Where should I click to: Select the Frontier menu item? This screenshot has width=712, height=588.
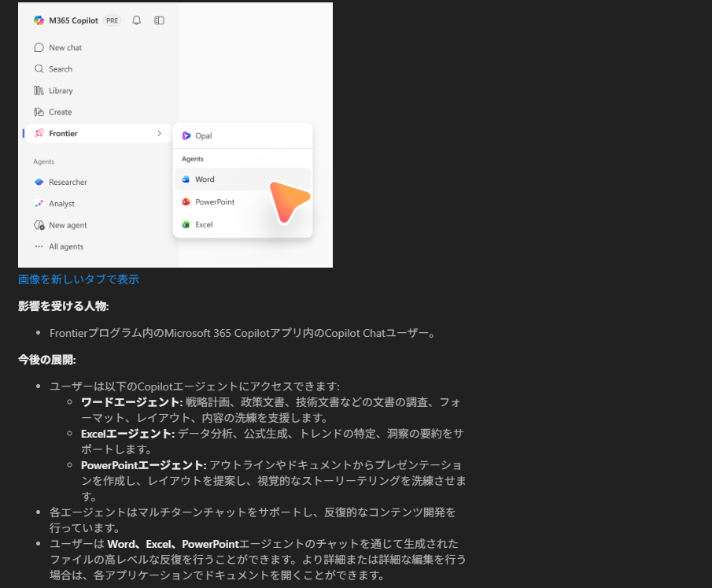click(63, 134)
